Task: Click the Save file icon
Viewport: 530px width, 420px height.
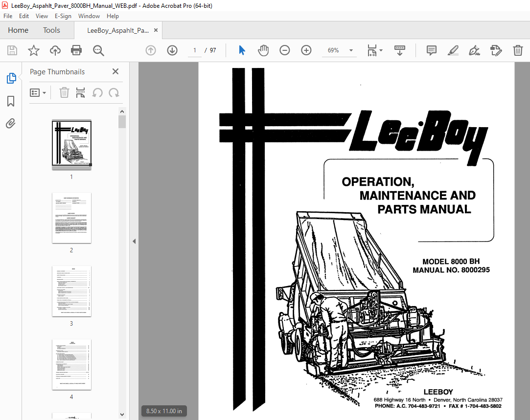Action: coord(12,51)
